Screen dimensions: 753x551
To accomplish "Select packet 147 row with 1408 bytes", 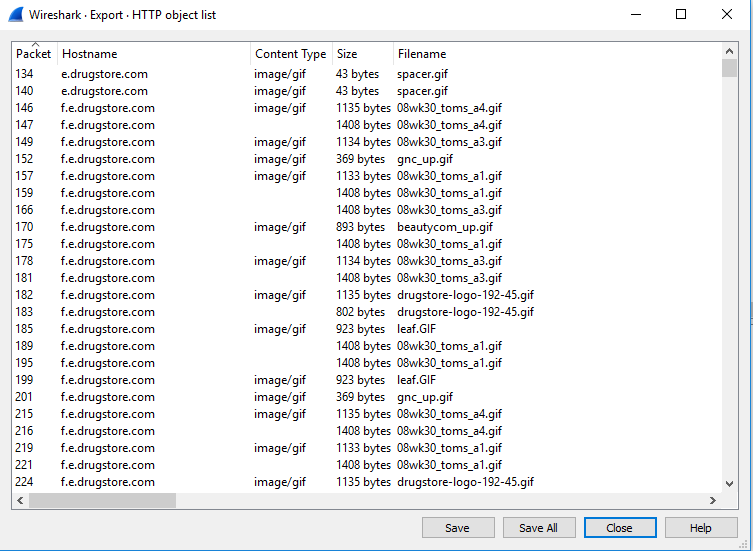I will pyautogui.click(x=366, y=125).
